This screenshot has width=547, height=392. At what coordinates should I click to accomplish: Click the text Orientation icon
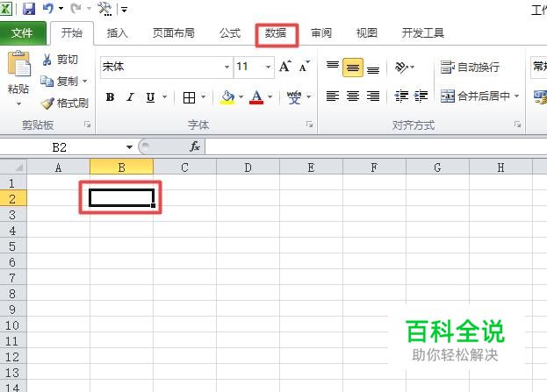tap(401, 67)
